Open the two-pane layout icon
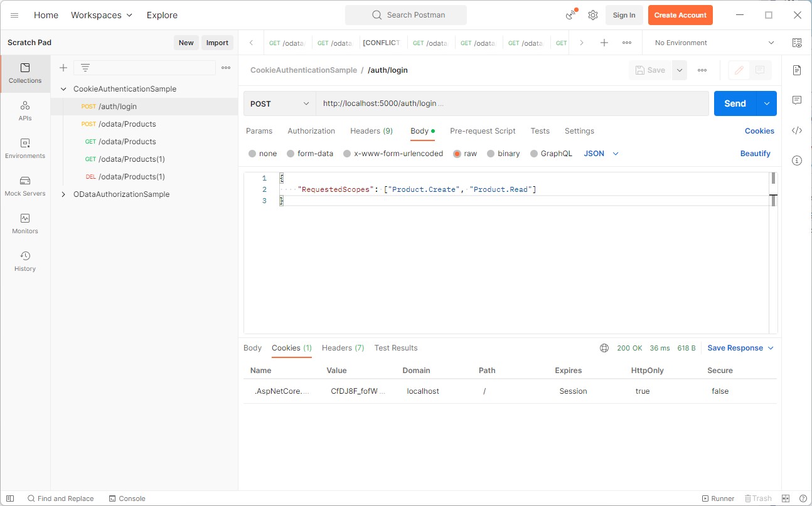 click(x=786, y=498)
